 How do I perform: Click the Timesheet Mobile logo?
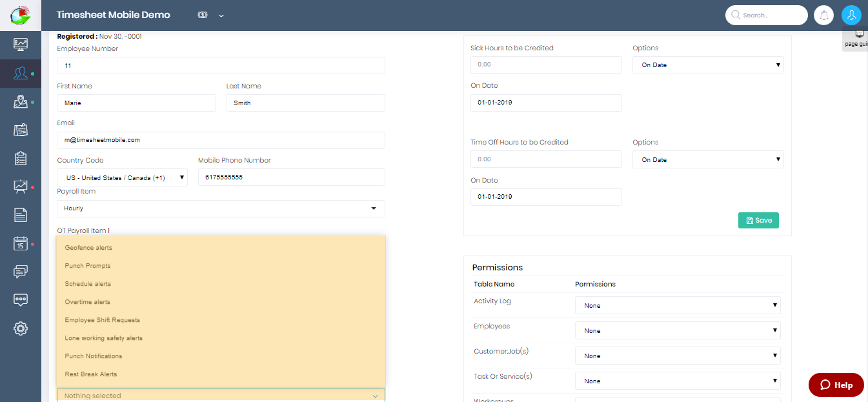[21, 15]
